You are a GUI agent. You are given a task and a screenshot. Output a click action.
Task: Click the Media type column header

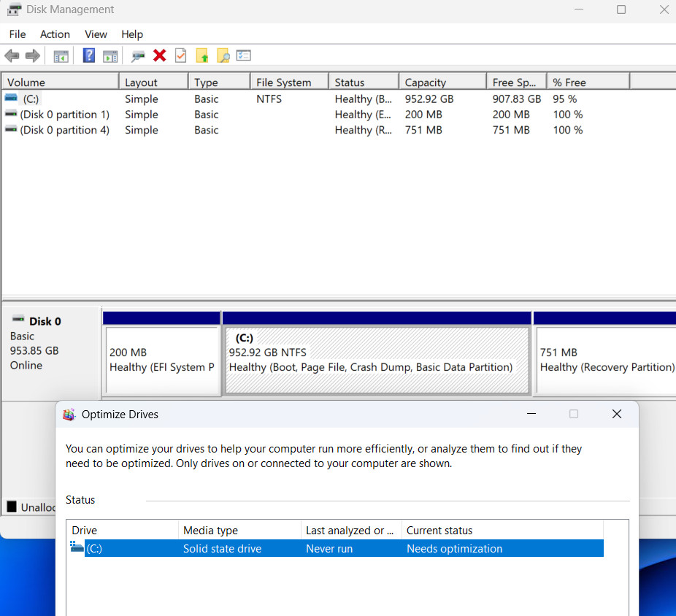239,530
